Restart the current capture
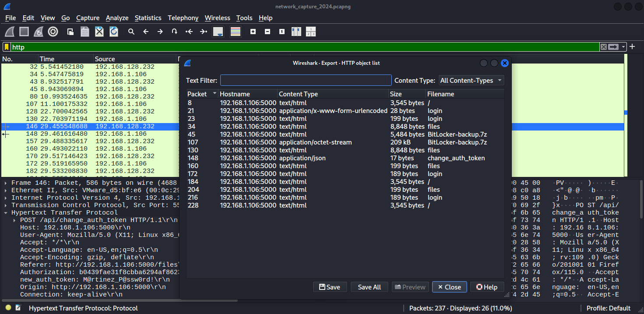 point(39,32)
